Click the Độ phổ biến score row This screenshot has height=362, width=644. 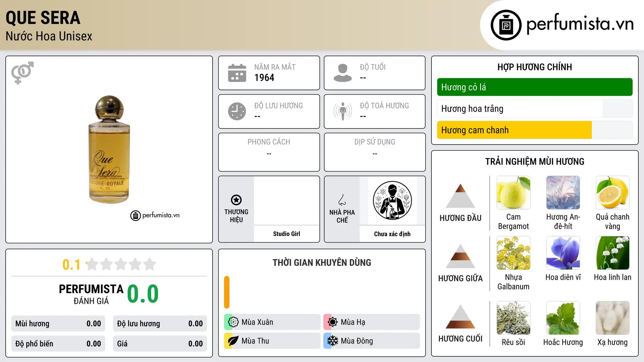pyautogui.click(x=58, y=344)
